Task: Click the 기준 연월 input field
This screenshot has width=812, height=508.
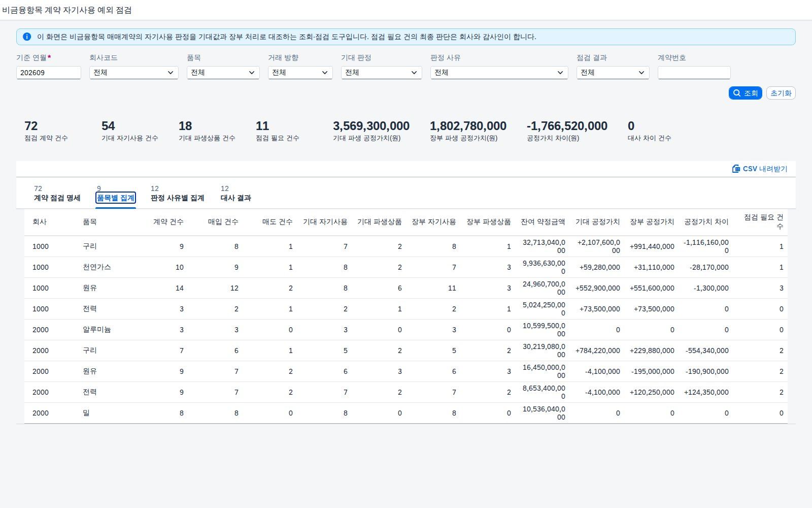Action: 49,73
